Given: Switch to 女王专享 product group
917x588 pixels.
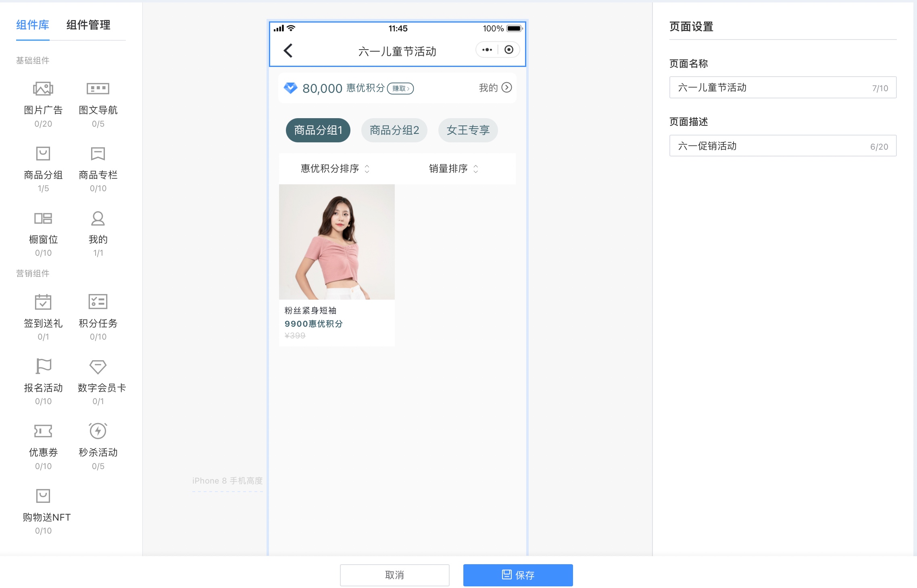Looking at the screenshot, I should (x=468, y=130).
